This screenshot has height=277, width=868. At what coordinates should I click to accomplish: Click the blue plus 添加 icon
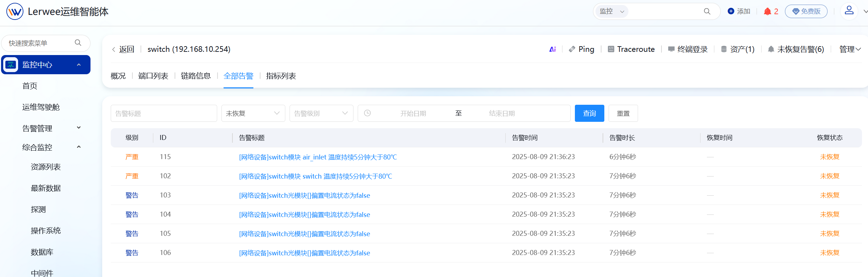point(731,11)
